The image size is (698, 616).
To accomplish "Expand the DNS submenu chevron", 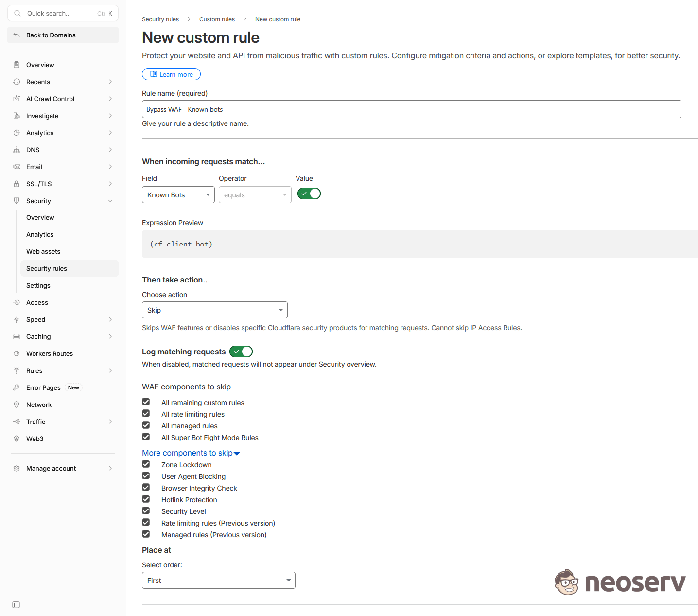I will [110, 150].
